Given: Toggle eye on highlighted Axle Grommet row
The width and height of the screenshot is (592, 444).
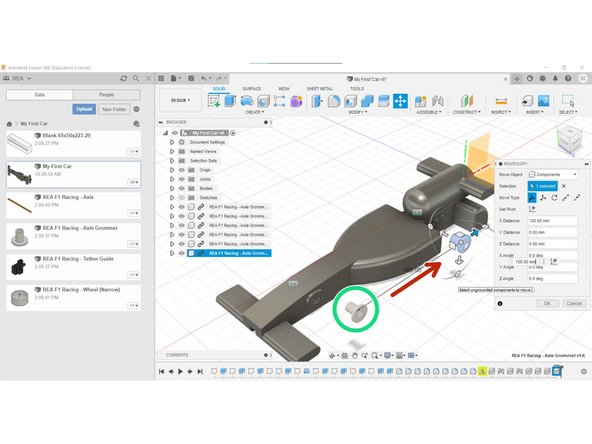Looking at the screenshot, I should pyautogui.click(x=182, y=253).
